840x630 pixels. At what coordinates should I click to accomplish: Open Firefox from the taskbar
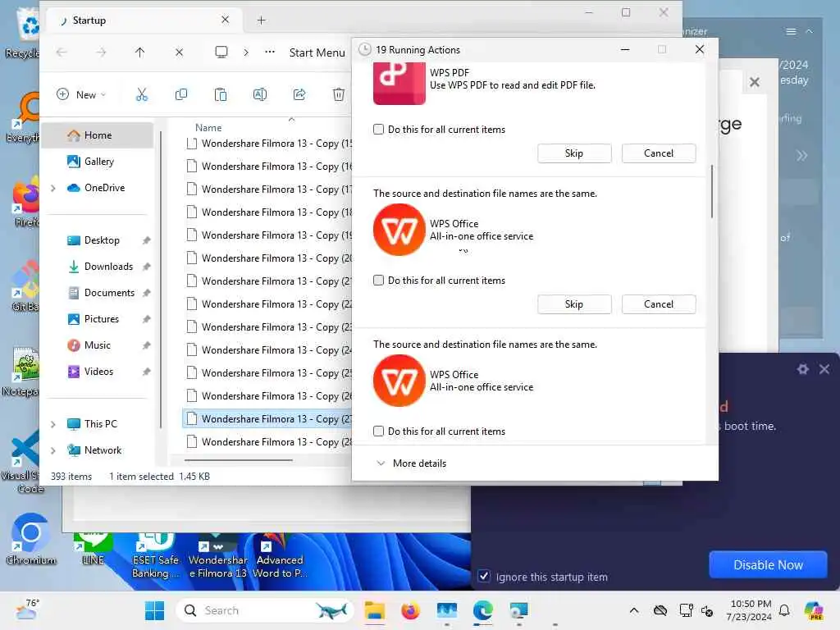pyautogui.click(x=410, y=610)
